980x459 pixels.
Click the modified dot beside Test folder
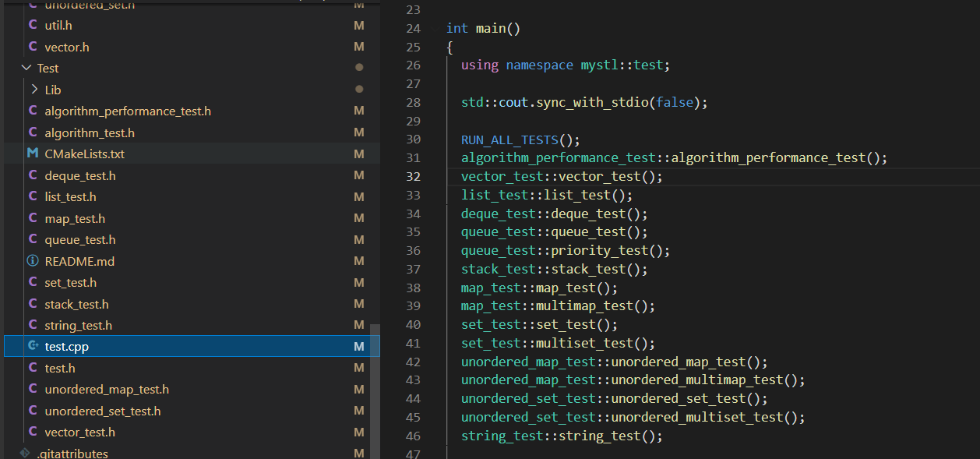(x=359, y=68)
